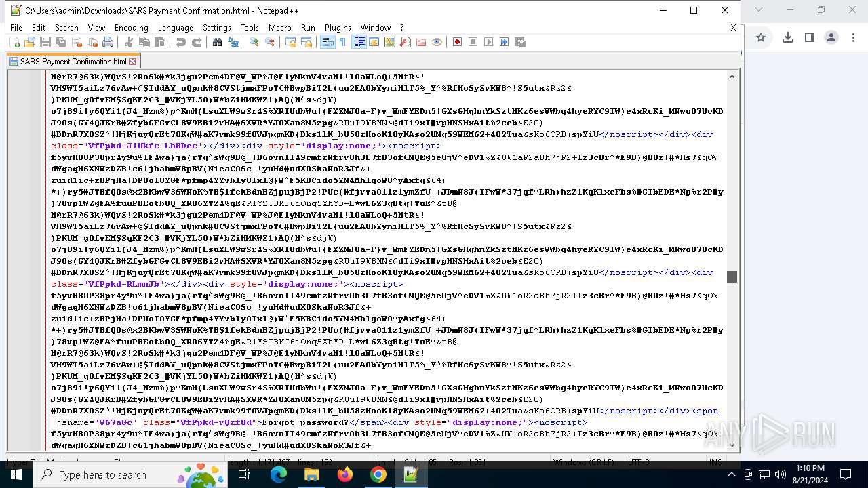Open the Window menu

(x=376, y=28)
